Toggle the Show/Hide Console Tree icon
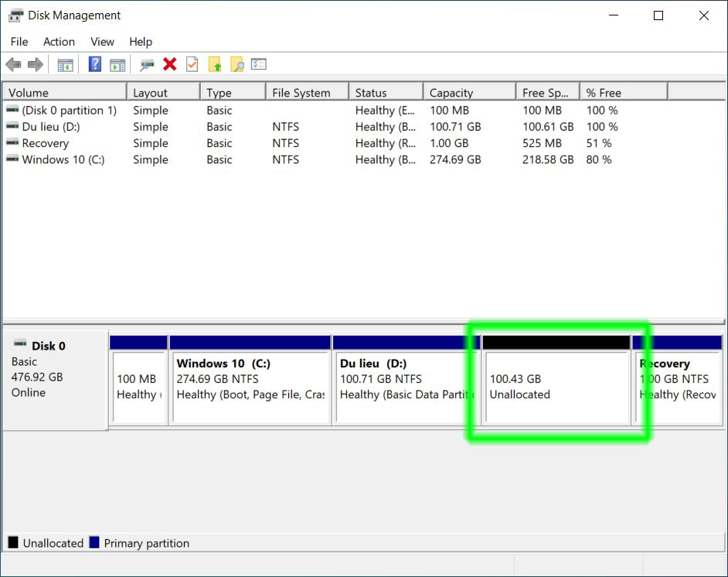The image size is (728, 577). (65, 64)
